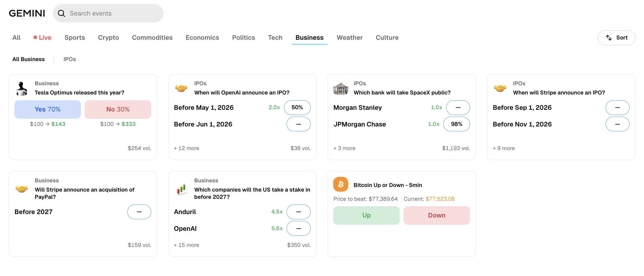The image size is (644, 276).
Task: Open the Tech tab
Action: tap(275, 37)
